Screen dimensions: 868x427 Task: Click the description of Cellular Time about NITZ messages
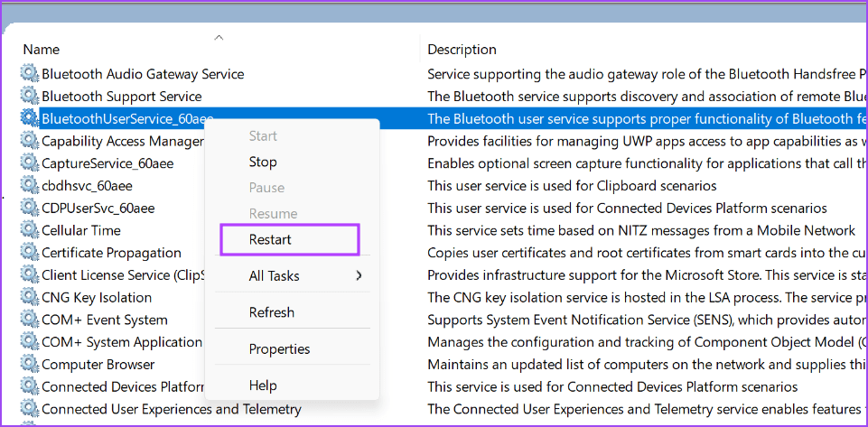coord(641,230)
